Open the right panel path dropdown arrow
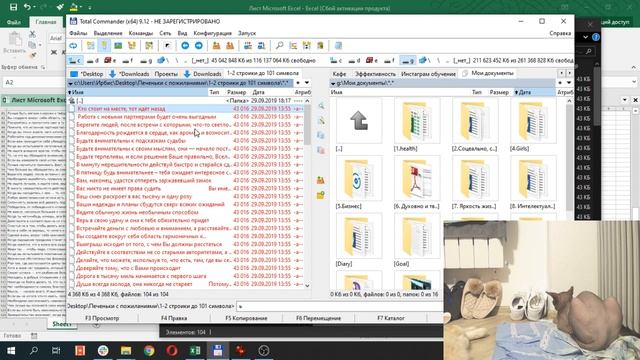The image size is (640, 360). point(333,83)
